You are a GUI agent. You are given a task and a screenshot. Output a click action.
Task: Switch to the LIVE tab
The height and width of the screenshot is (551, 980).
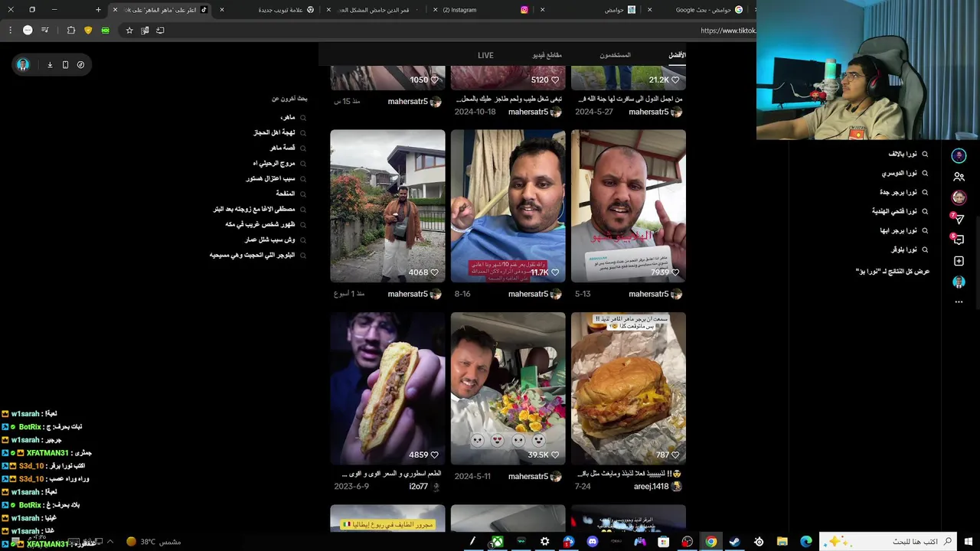(x=485, y=55)
